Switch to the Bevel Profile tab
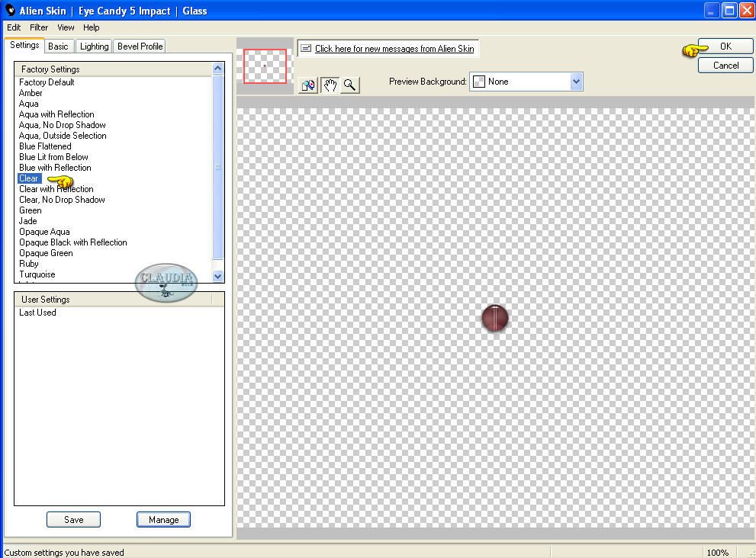 140,46
